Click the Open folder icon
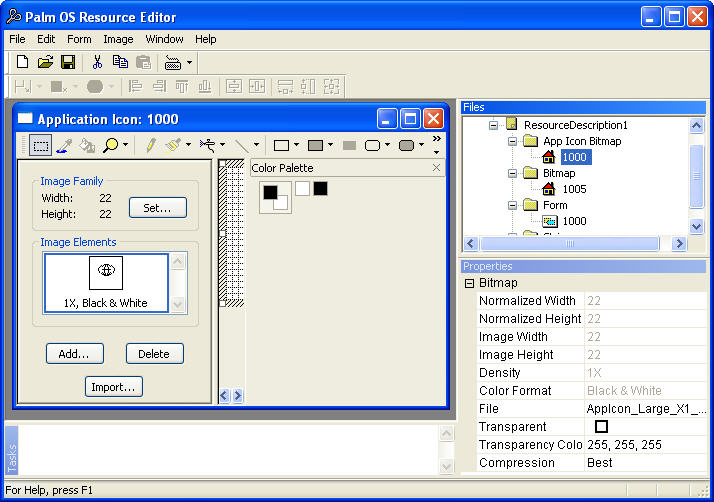 [x=45, y=62]
